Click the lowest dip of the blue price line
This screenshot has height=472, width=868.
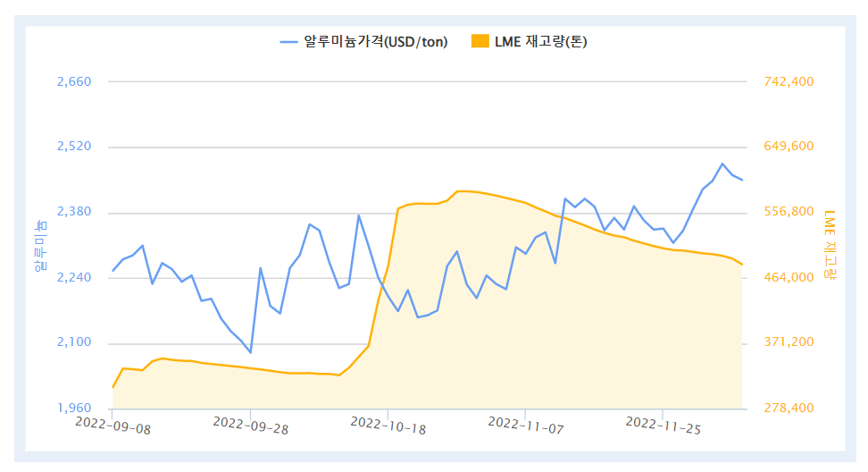coord(250,352)
